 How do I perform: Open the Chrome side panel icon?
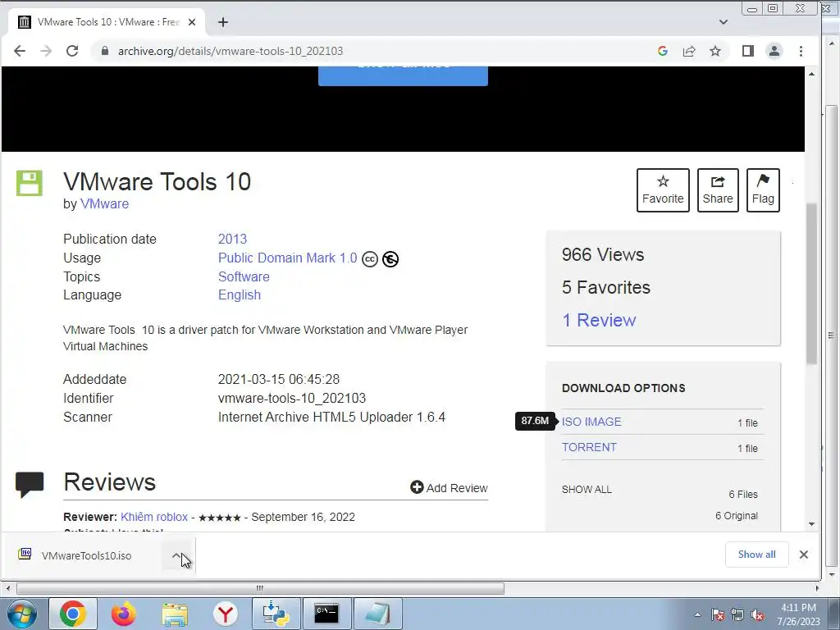[x=748, y=51]
